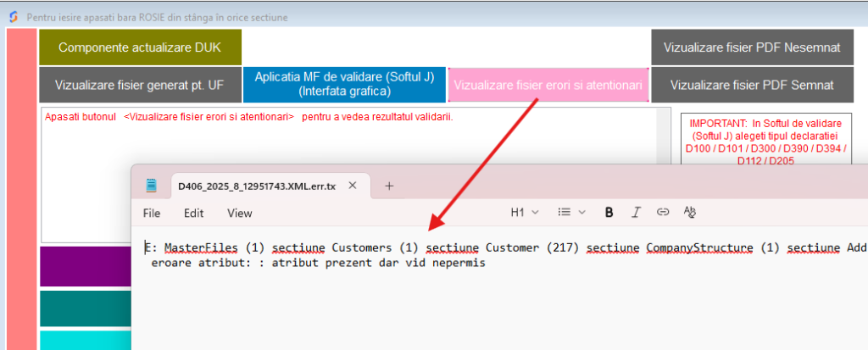Expand the list style dropdown
The width and height of the screenshot is (868, 350).
569,213
